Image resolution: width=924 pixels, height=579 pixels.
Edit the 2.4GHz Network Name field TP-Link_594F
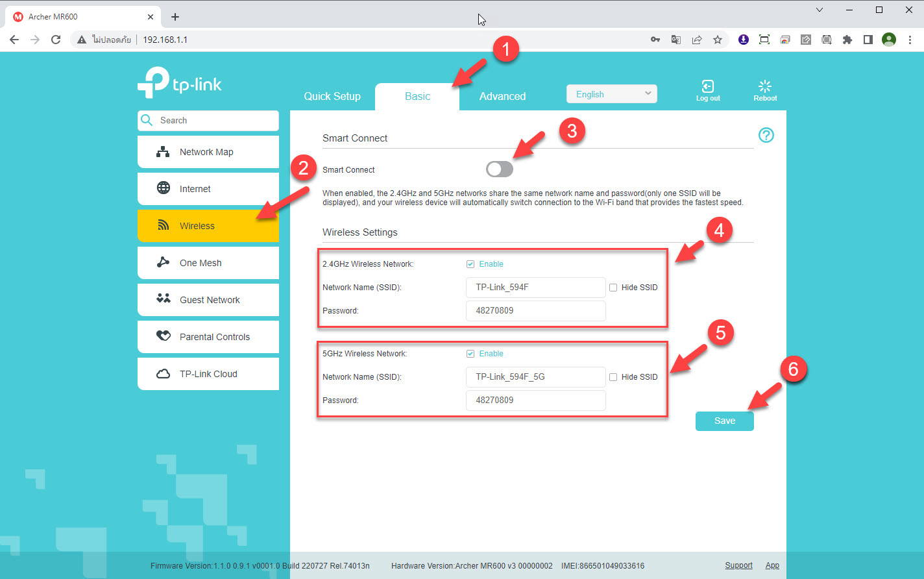coord(536,288)
